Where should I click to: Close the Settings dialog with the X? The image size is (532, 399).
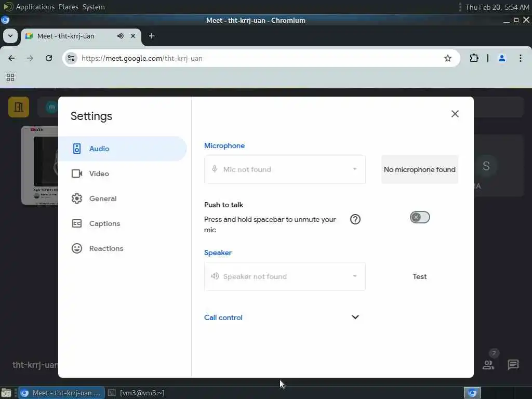coord(455,114)
